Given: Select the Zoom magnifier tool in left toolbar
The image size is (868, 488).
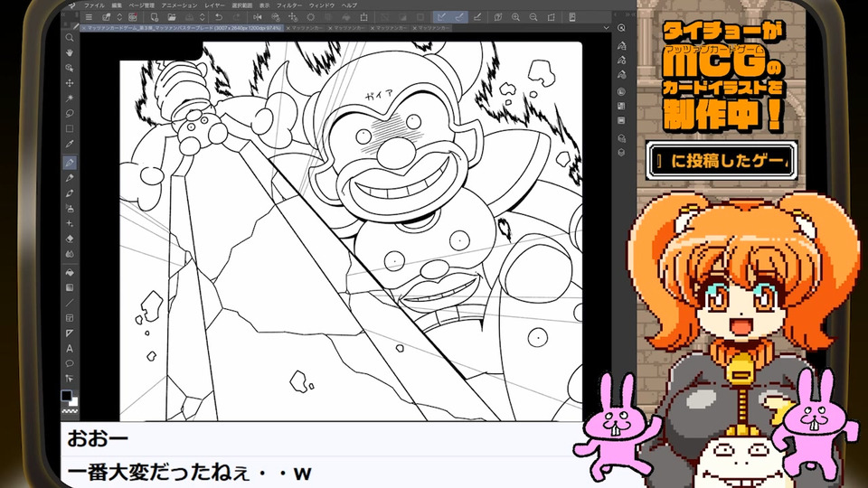Looking at the screenshot, I should coord(70,38).
